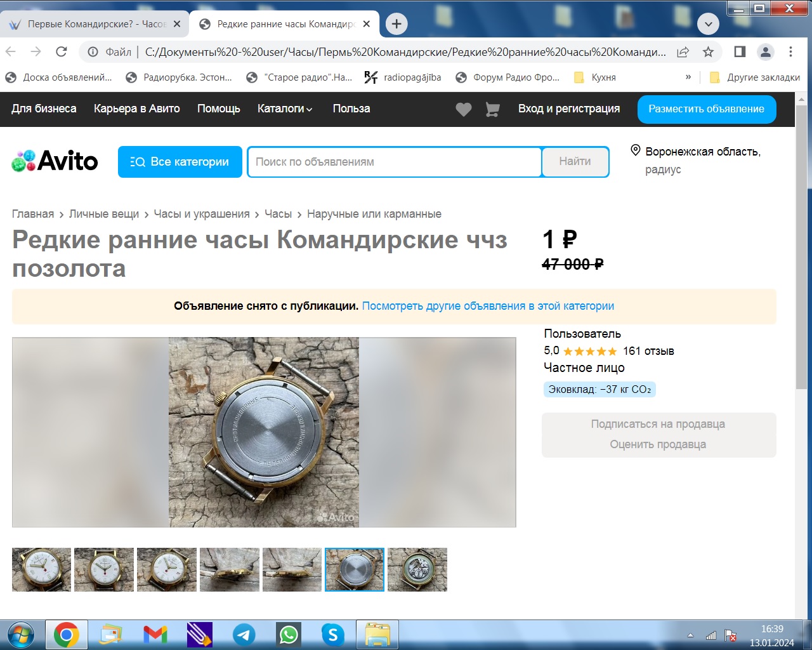Open the Помощь menu item
Viewport: 812px width, 650px height.
(218, 109)
